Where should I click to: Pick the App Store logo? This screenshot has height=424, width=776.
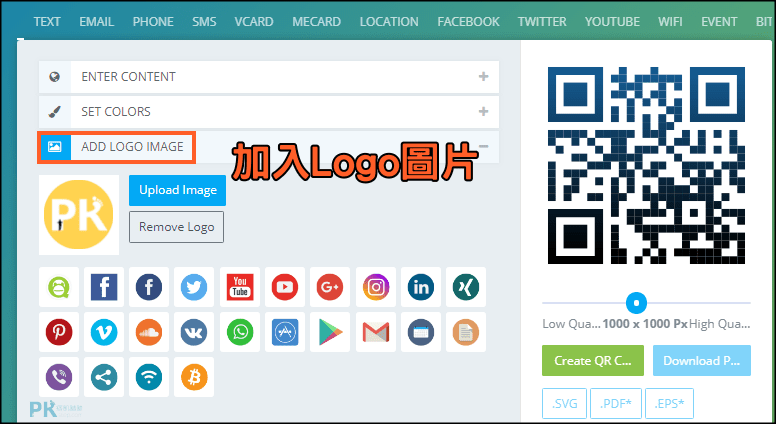click(285, 332)
